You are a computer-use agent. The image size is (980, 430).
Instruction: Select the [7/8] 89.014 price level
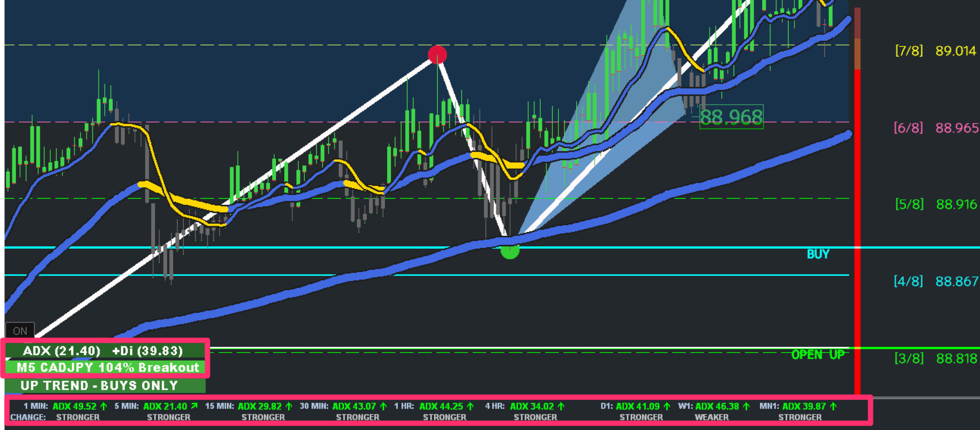pyautogui.click(x=935, y=51)
